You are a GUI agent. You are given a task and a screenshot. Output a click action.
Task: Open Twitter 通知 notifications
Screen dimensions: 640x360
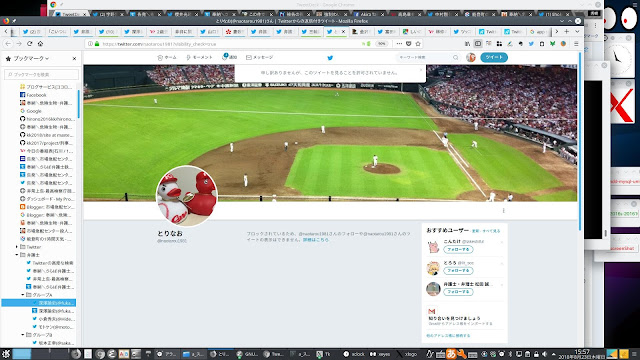click(x=229, y=57)
